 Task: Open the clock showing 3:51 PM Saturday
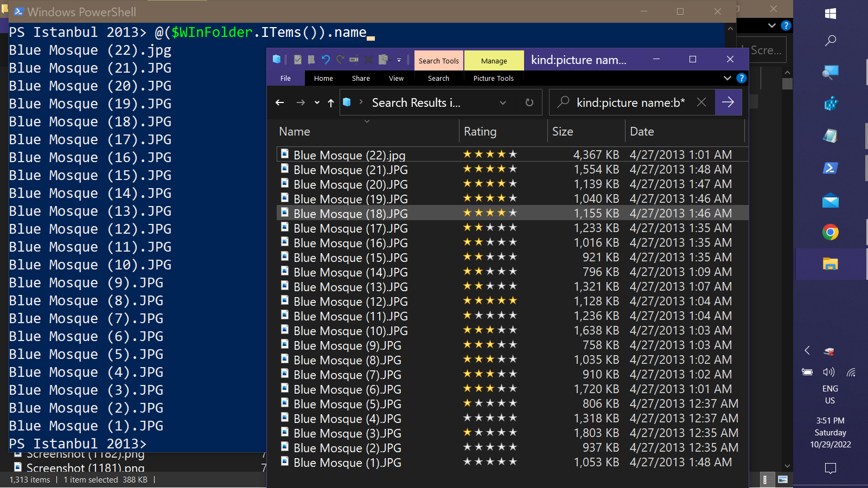830,432
